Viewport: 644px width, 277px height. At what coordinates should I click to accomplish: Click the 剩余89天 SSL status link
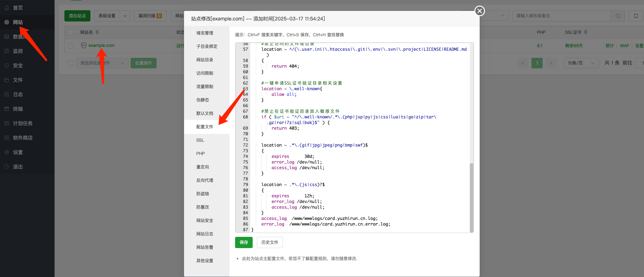pyautogui.click(x=574, y=46)
